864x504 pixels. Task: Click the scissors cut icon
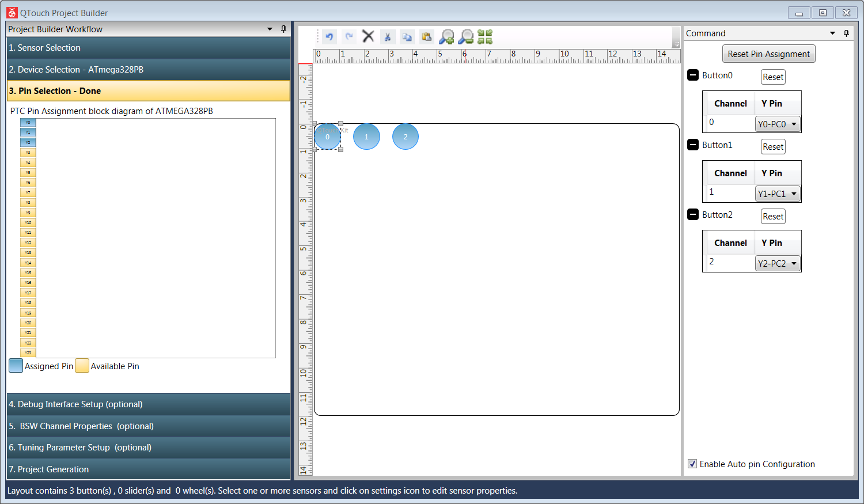pyautogui.click(x=388, y=37)
